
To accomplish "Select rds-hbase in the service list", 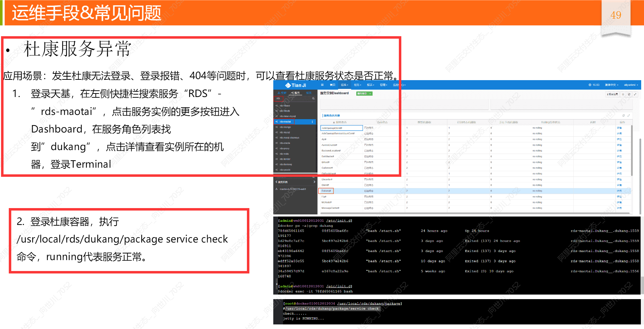I will click(285, 105).
